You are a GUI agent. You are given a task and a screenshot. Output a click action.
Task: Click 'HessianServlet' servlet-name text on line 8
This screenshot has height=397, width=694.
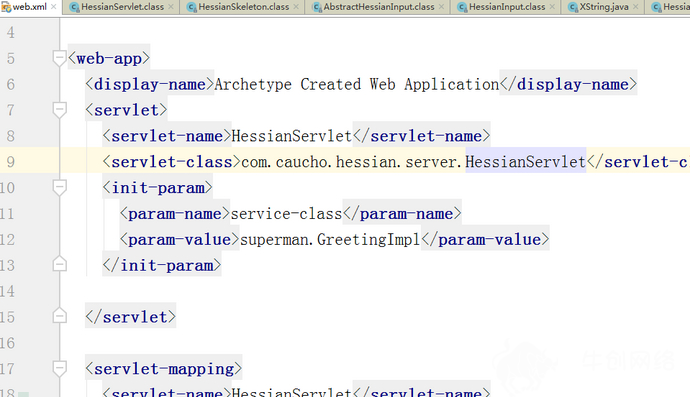coord(292,136)
